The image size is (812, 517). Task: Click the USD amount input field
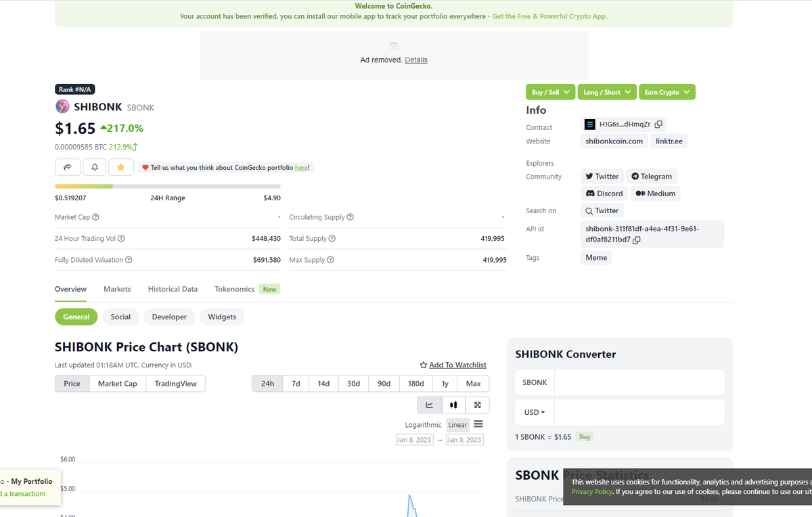click(x=639, y=412)
